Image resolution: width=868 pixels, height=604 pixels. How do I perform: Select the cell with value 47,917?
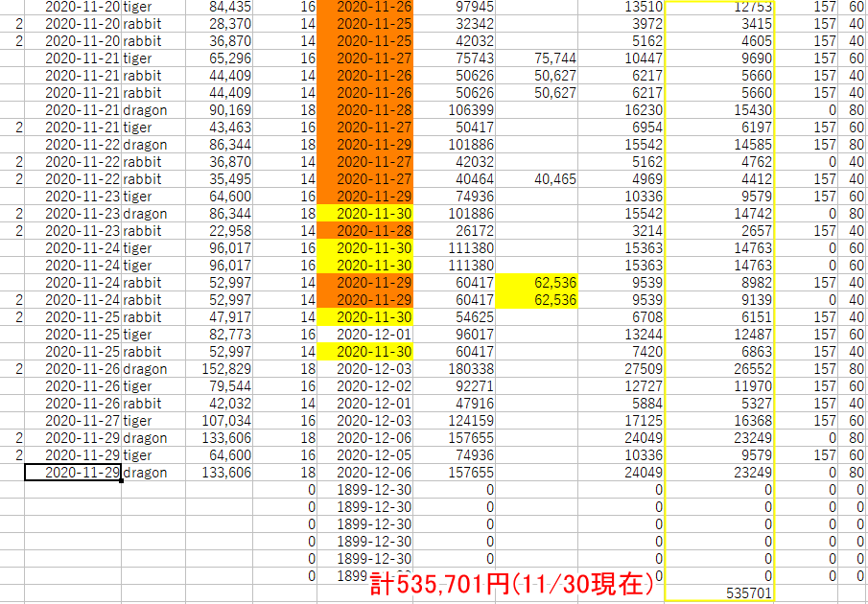point(219,317)
